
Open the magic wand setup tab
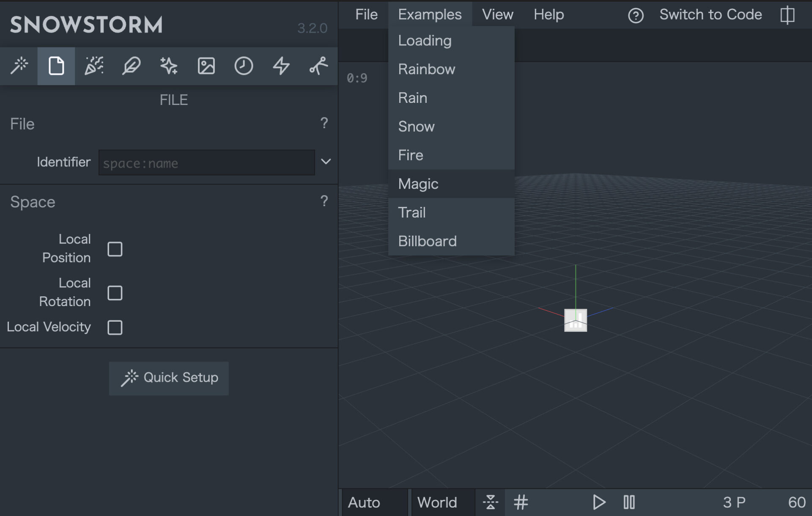click(19, 66)
